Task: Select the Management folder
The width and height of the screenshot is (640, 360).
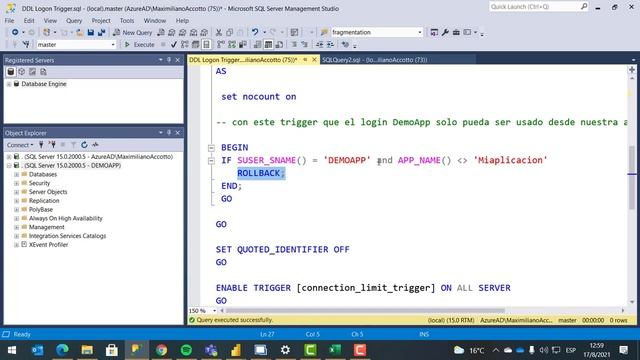Action: pos(47,227)
